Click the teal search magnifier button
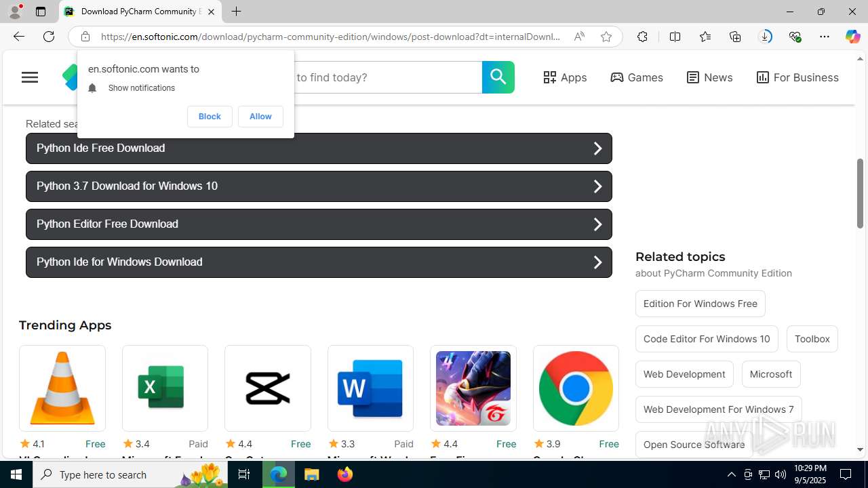The image size is (868, 488). [498, 77]
